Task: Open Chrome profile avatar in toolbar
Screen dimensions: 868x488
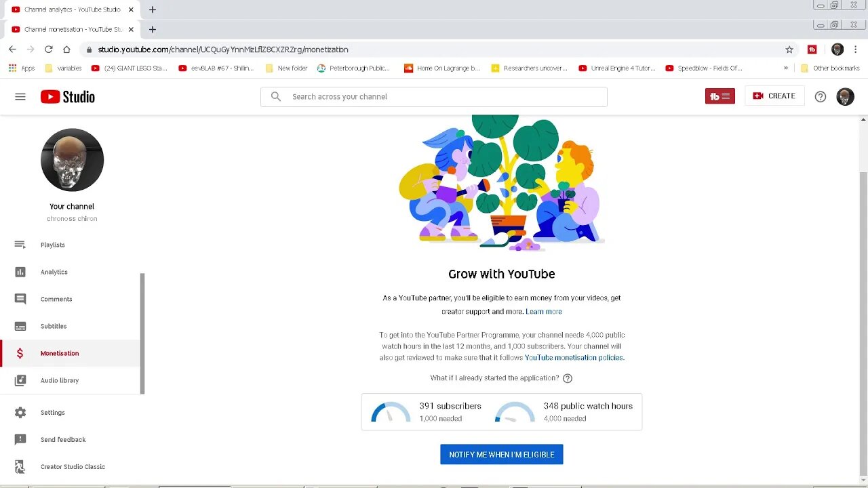Action: tap(837, 49)
